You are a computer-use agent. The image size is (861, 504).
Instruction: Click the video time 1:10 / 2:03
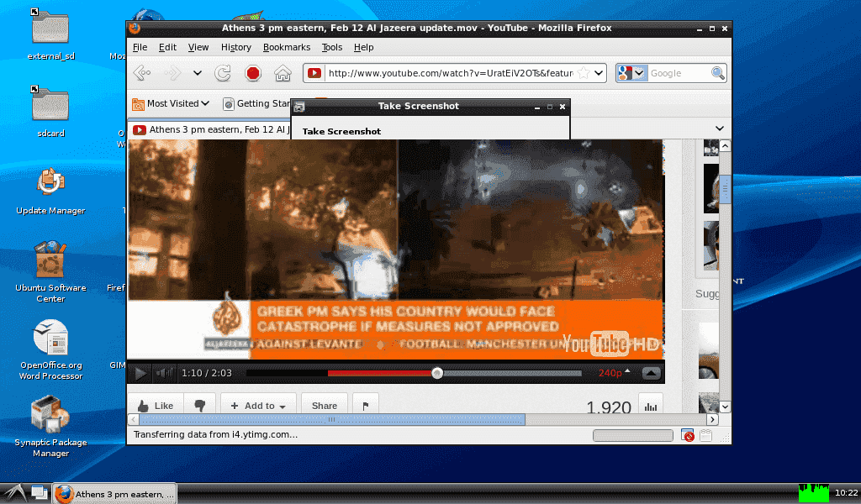(x=207, y=373)
